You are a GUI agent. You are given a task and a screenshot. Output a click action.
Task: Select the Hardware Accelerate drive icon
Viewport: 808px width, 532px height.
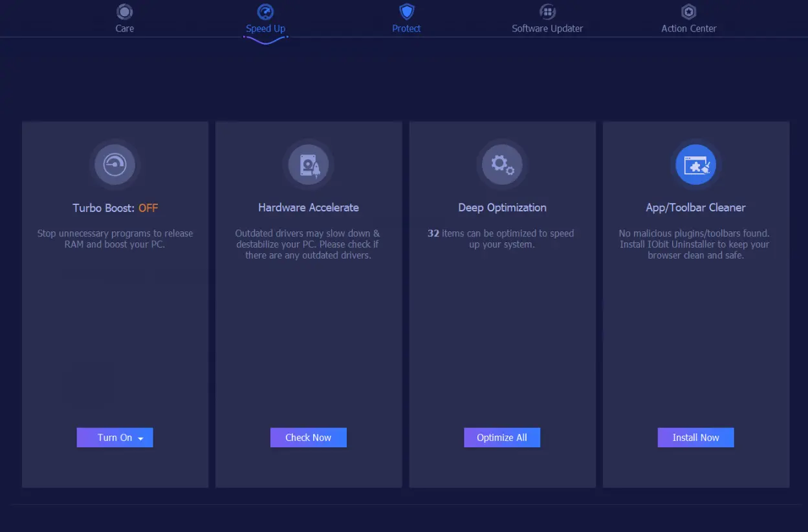point(309,164)
